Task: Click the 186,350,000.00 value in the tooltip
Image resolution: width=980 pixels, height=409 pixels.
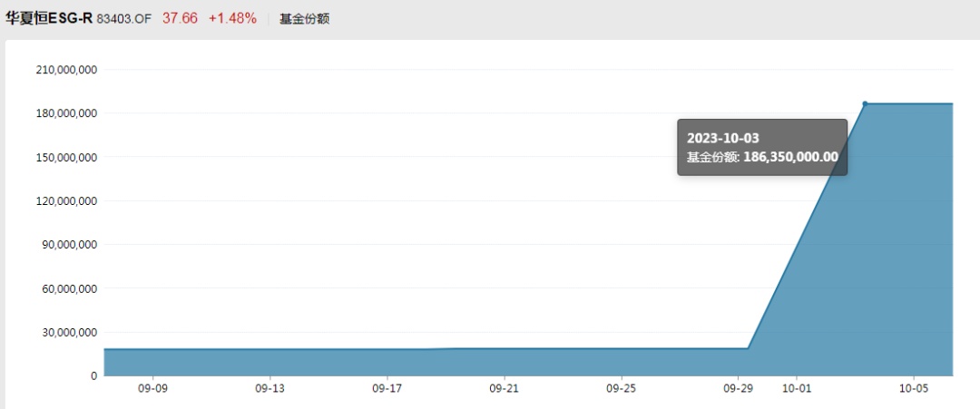Action: point(790,157)
